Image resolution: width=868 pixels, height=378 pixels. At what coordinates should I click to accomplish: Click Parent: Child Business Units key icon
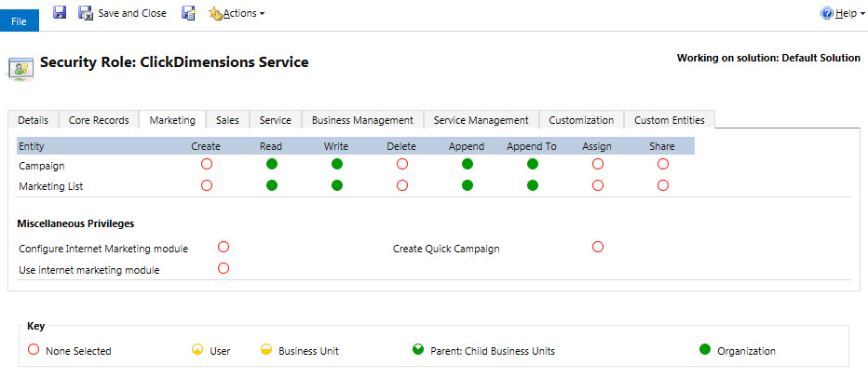418,349
